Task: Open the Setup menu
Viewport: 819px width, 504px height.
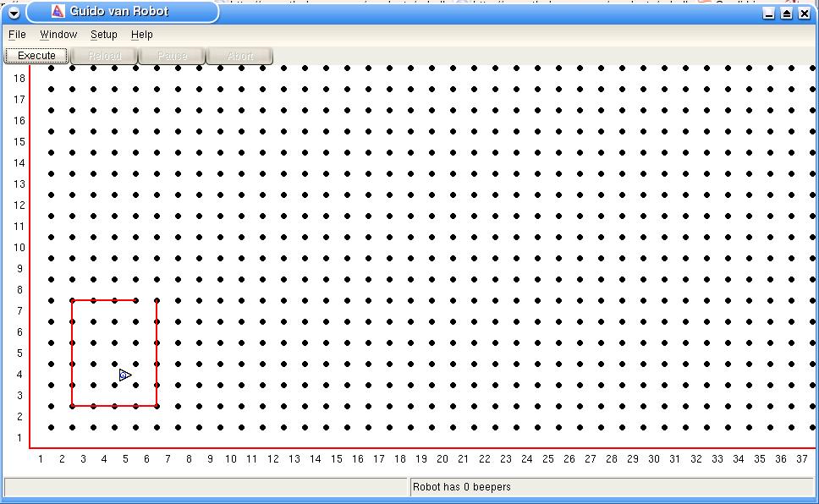Action: tap(103, 35)
